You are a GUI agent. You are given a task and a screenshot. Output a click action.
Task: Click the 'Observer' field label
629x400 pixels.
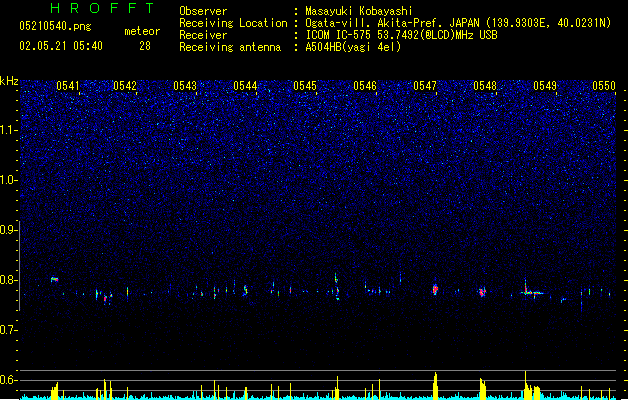click(203, 11)
